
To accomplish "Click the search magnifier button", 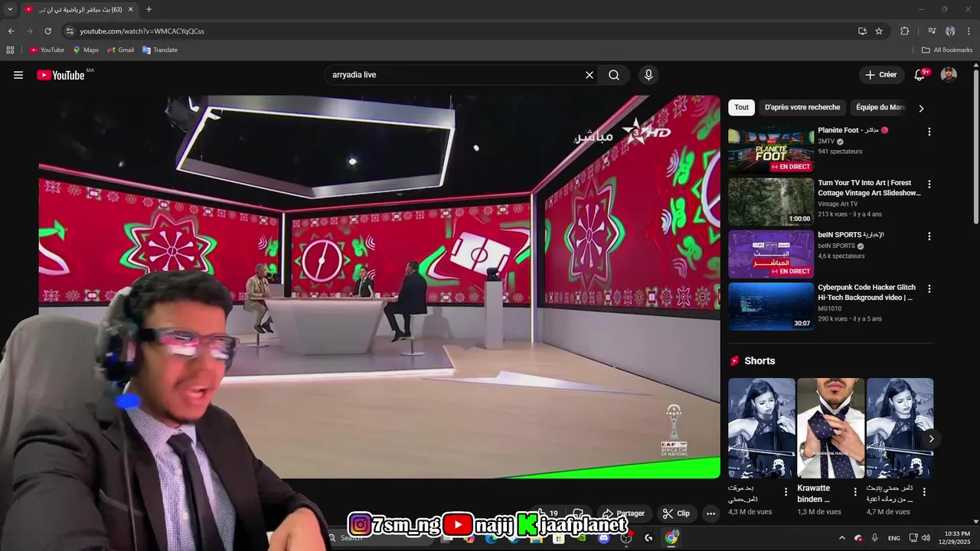I will pyautogui.click(x=614, y=75).
